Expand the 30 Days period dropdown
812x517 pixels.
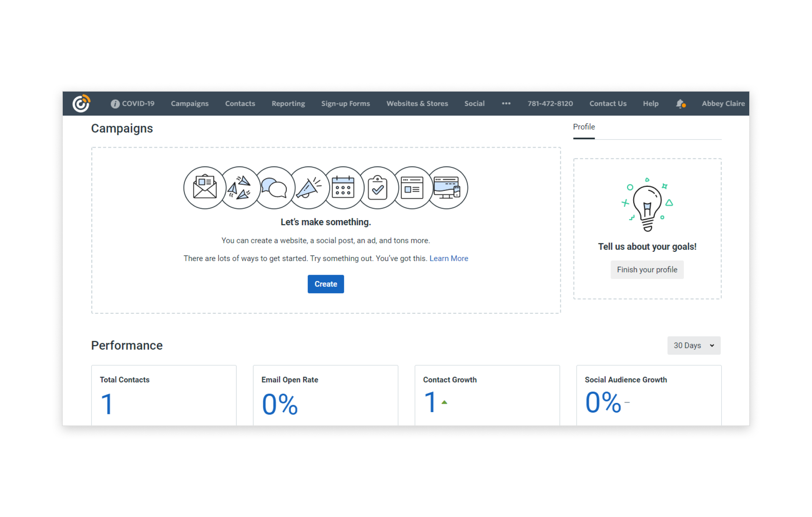694,345
